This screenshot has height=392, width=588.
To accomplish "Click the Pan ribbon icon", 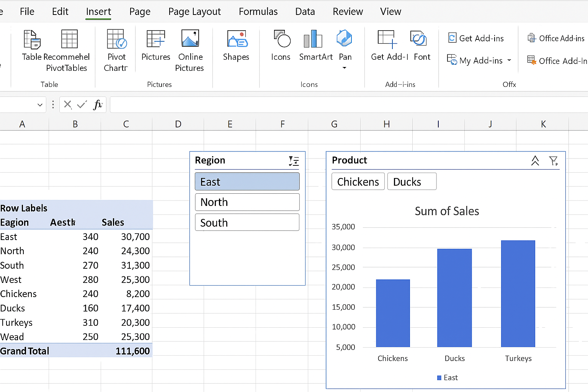I will 344,38.
